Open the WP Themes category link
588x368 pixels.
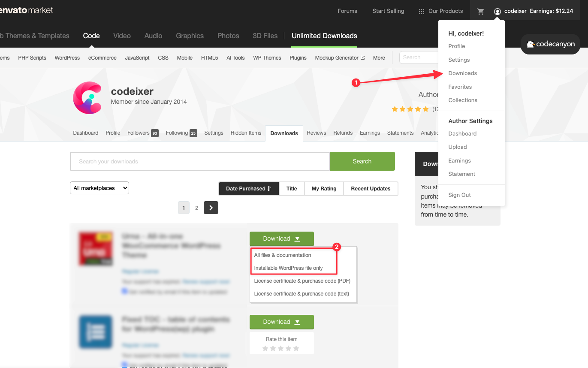pos(267,58)
